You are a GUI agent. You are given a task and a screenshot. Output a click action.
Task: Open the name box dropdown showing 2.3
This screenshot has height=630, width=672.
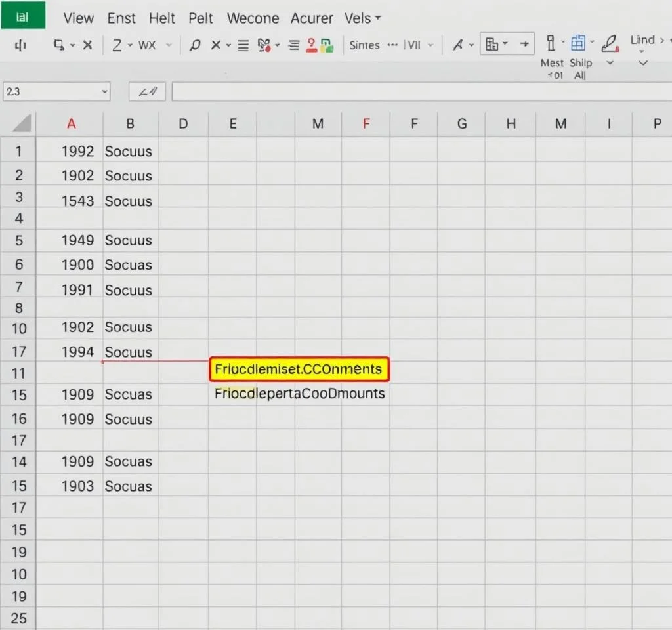pos(104,92)
